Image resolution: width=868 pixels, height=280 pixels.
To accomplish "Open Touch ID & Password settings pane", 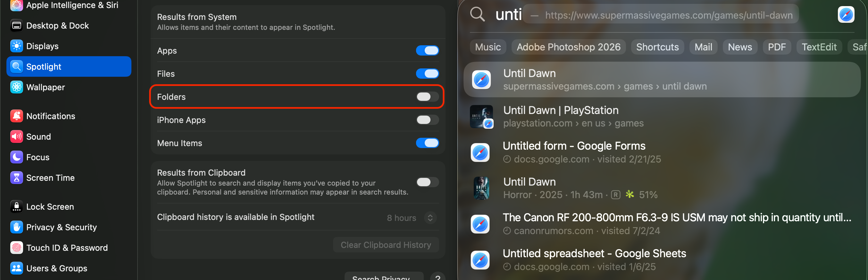I will tap(69, 248).
